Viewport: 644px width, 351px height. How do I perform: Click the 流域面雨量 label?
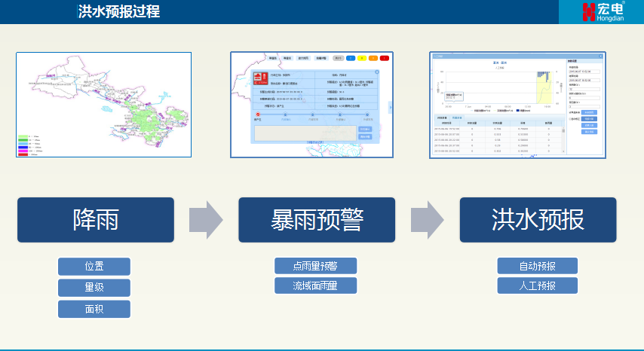point(315,285)
